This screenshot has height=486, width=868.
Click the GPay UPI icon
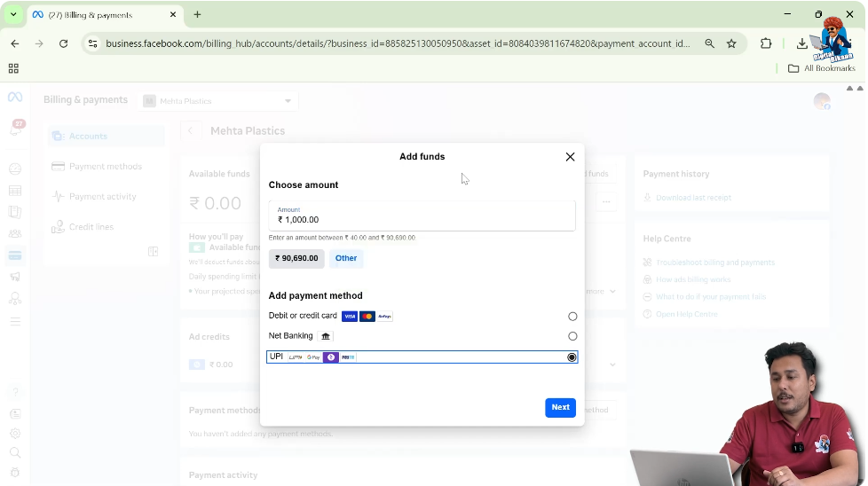click(x=313, y=357)
